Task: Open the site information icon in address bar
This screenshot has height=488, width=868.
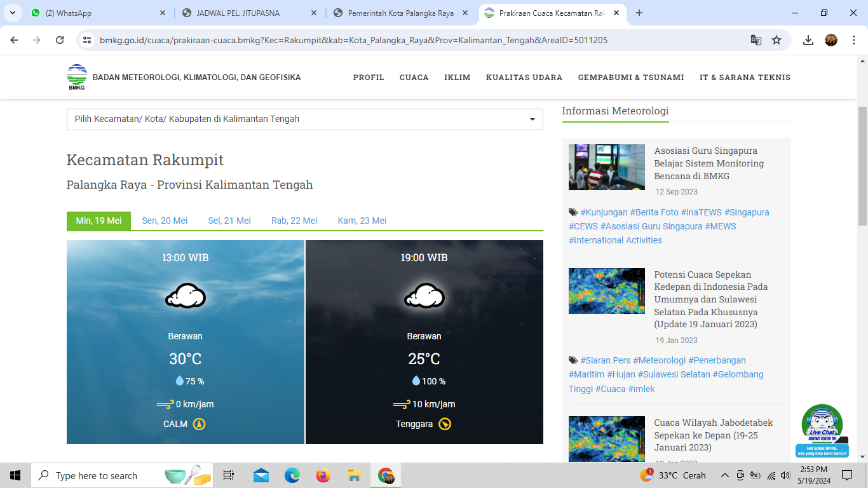Action: click(x=88, y=40)
